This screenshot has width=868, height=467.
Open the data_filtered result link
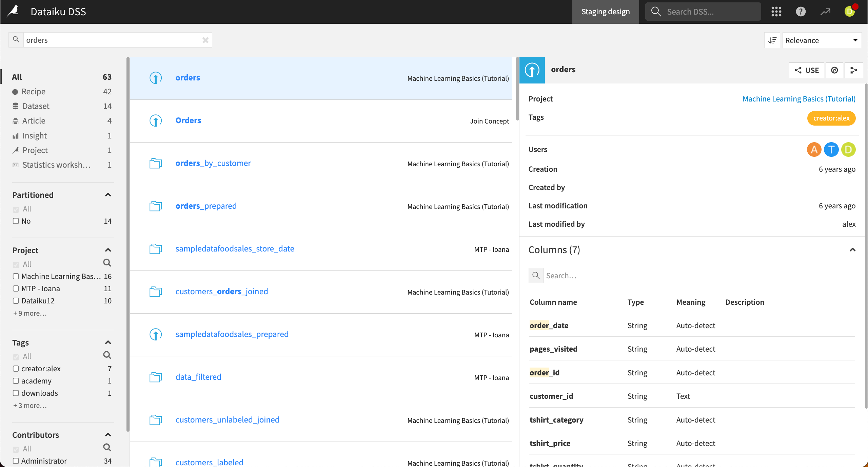198,377
